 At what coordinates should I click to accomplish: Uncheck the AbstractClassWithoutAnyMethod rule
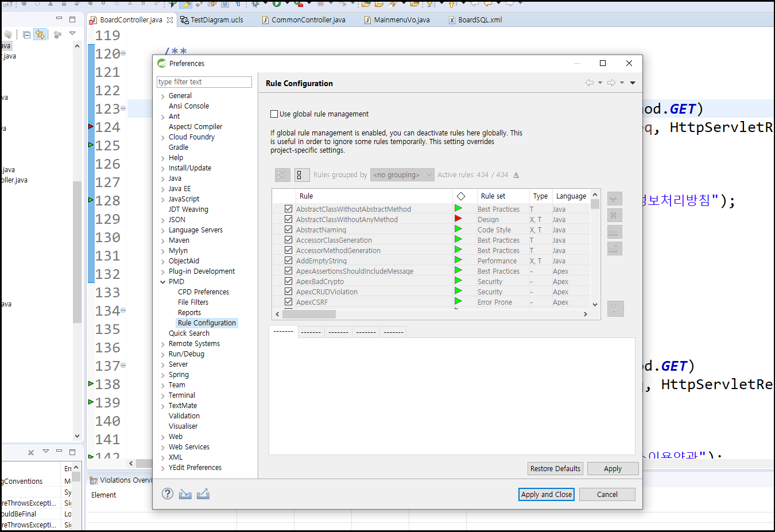[x=288, y=219]
